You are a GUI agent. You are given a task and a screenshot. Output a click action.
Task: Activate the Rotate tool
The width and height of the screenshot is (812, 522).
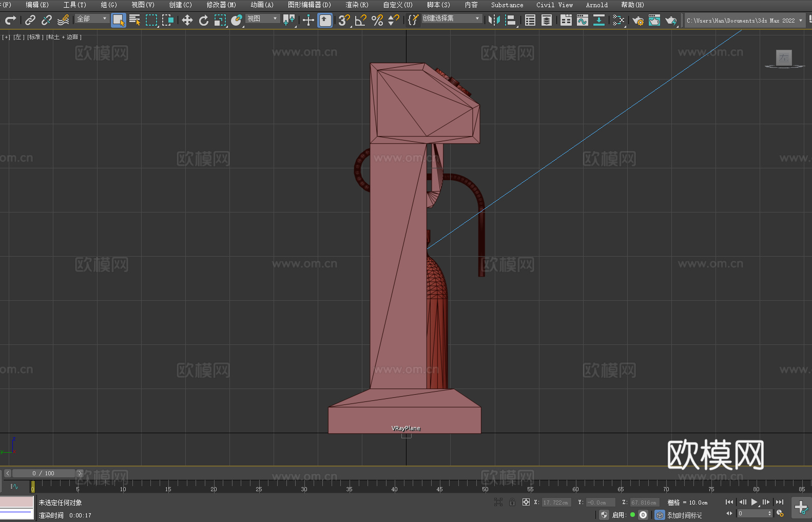204,20
